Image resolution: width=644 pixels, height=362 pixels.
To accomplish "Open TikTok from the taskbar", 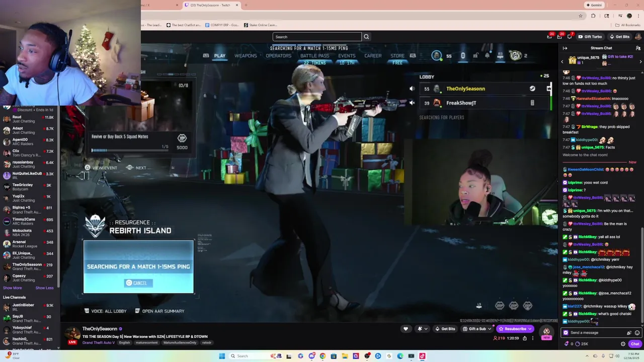I will 422,356.
